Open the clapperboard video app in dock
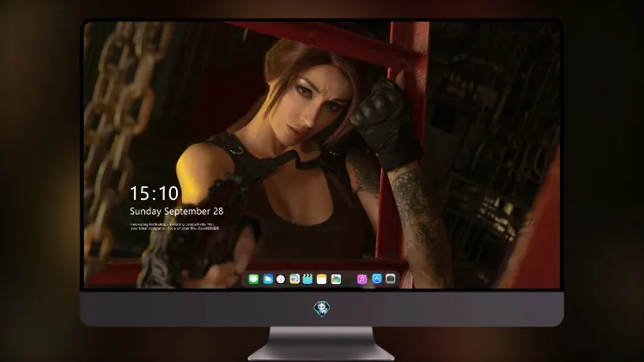Image resolution: width=644 pixels, height=362 pixels. [x=307, y=280]
